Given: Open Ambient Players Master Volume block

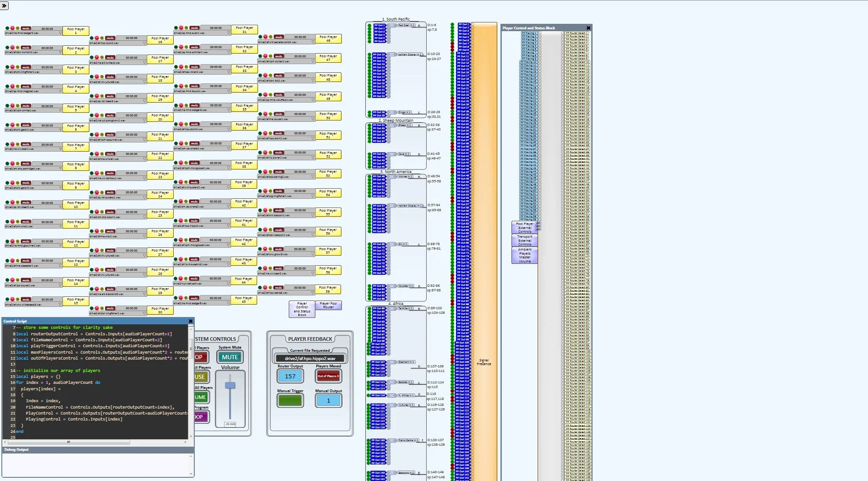Looking at the screenshot, I should (x=525, y=255).
